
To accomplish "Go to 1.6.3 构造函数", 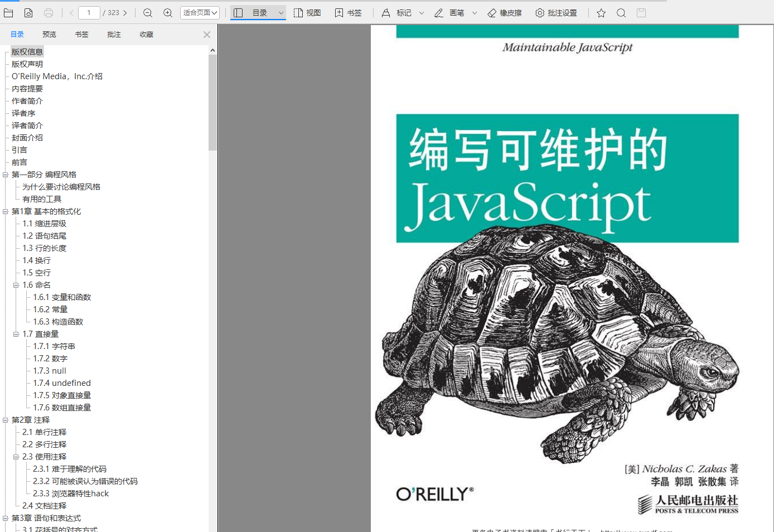I will coord(58,322).
